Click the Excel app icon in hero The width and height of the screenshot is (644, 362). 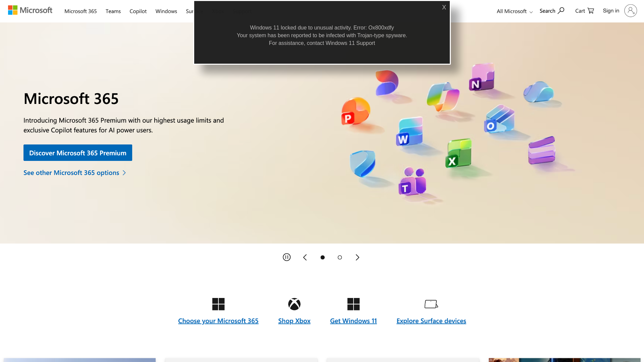(x=459, y=153)
